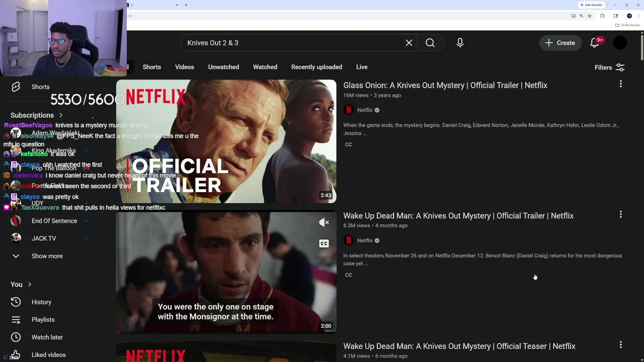Screen dimensions: 644x362
Task: Open the Chrome three-dot menu
Action: 638,16
